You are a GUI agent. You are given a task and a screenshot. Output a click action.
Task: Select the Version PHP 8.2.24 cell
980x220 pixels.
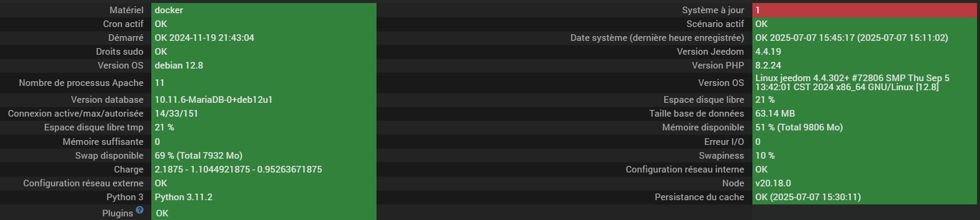coord(864,66)
